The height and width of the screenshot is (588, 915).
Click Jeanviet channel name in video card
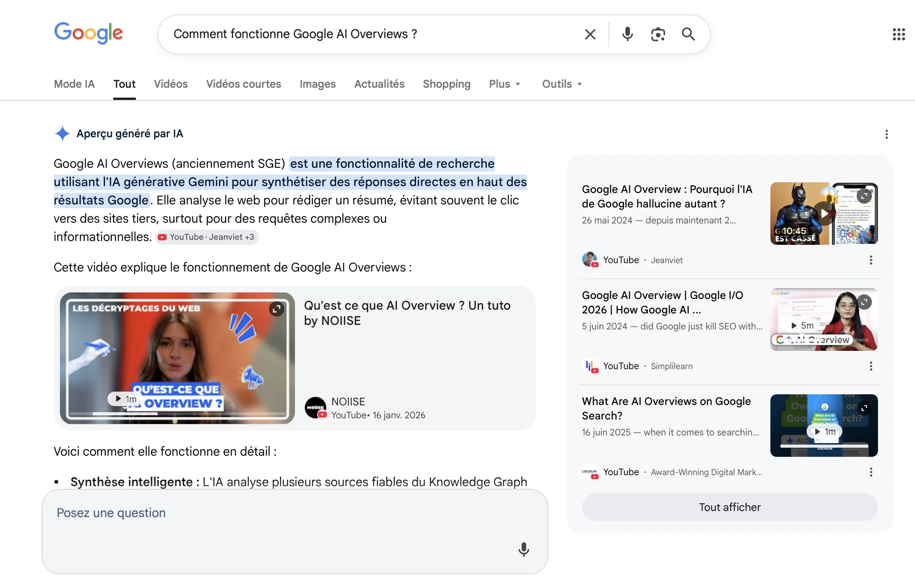click(x=666, y=260)
